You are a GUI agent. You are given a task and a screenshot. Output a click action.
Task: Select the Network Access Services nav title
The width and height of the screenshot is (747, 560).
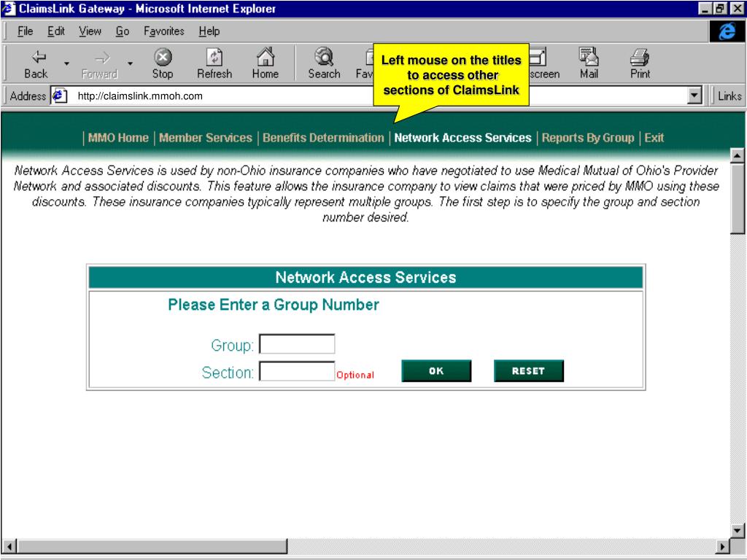pyautogui.click(x=462, y=138)
